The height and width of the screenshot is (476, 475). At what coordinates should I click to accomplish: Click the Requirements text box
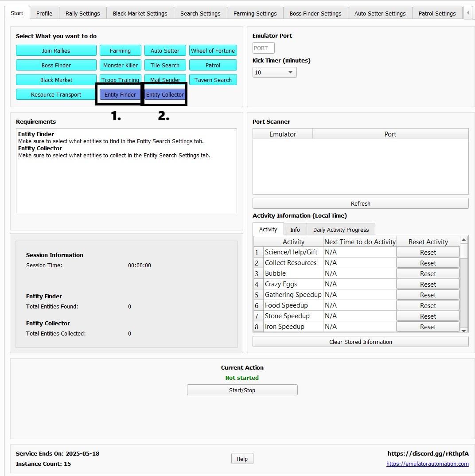126,171
